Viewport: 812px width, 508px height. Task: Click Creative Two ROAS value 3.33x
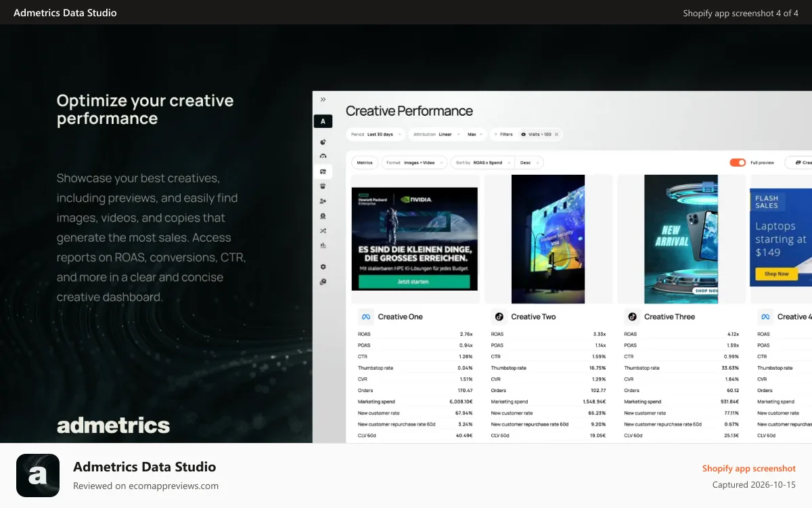click(x=599, y=334)
